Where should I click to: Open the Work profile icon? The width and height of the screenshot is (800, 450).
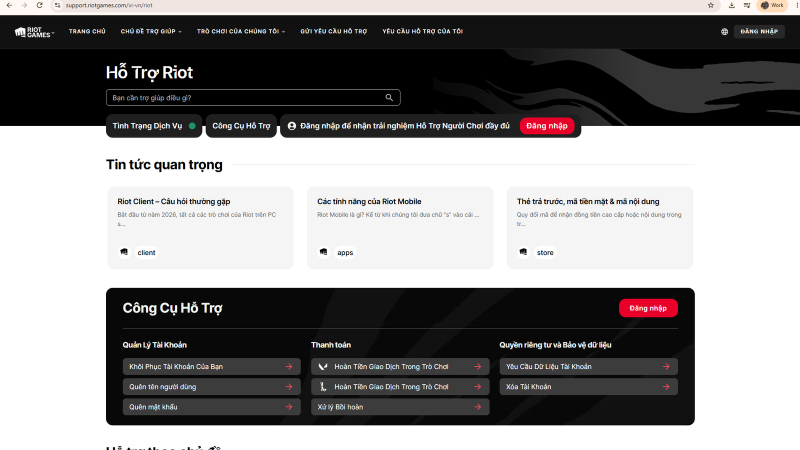(772, 5)
